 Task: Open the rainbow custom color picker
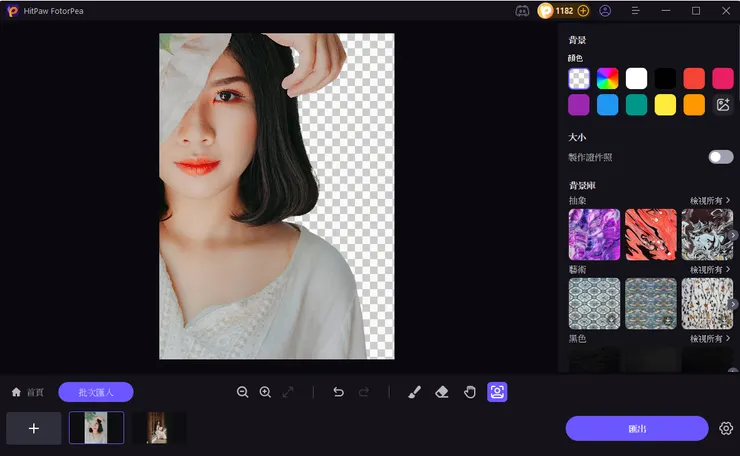coord(607,78)
